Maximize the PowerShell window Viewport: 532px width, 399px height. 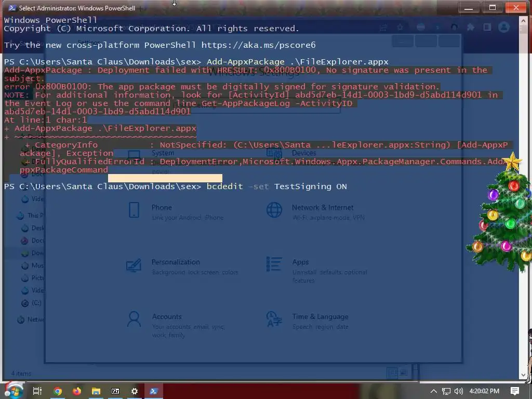pos(493,8)
